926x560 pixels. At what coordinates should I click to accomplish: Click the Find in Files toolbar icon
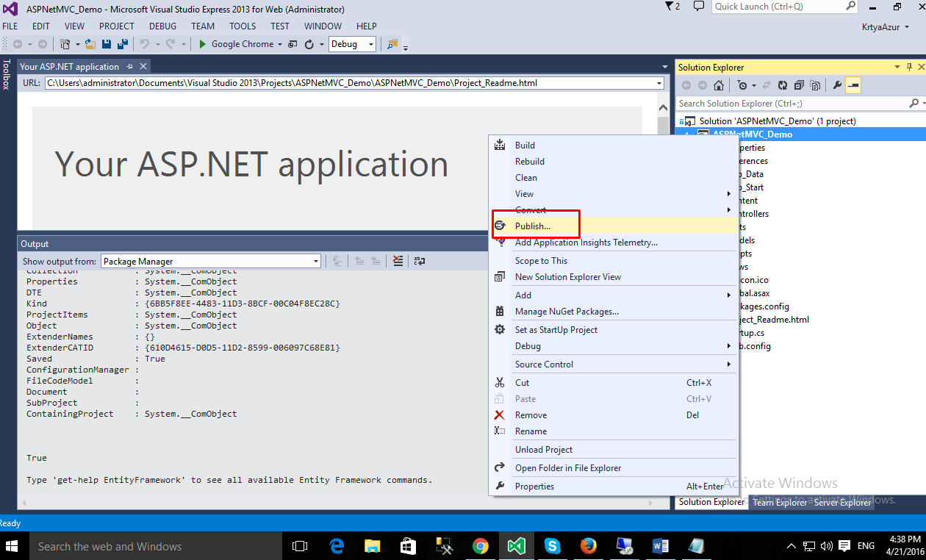(392, 44)
